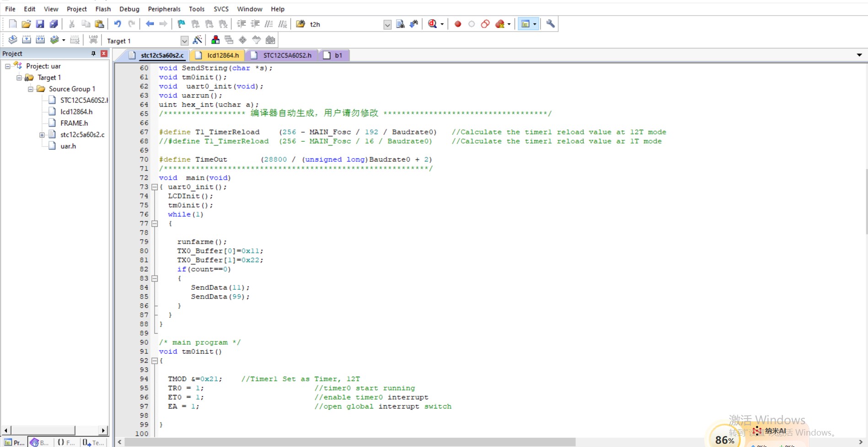This screenshot has width=868, height=447.
Task: Open the t2h search text dropdown
Action: (x=387, y=24)
